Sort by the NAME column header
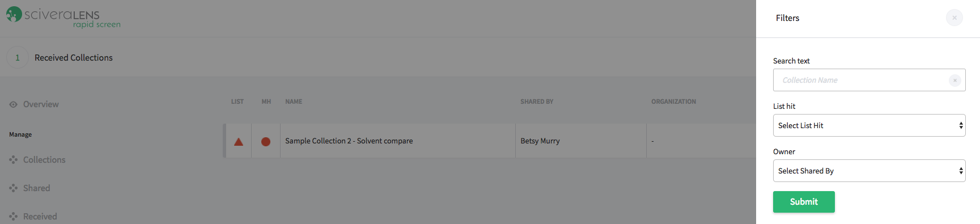Screen dimensions: 980x224 (294, 102)
